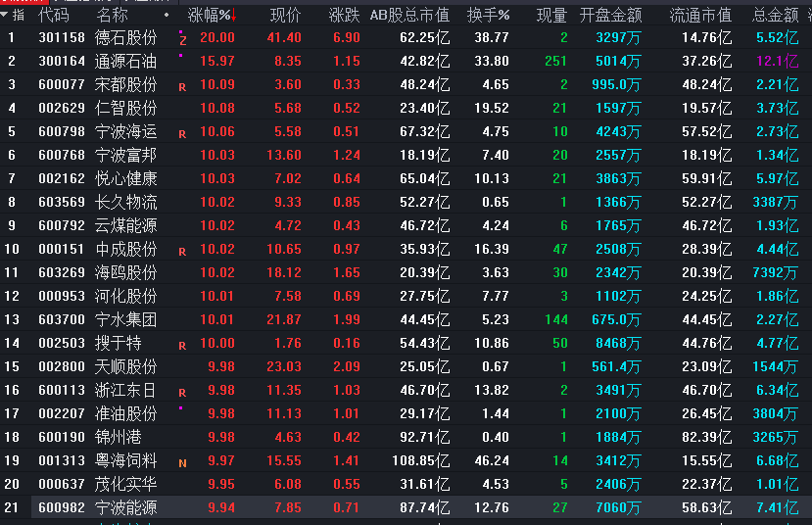Click the magenta dot on 准油股份 row

click(181, 408)
